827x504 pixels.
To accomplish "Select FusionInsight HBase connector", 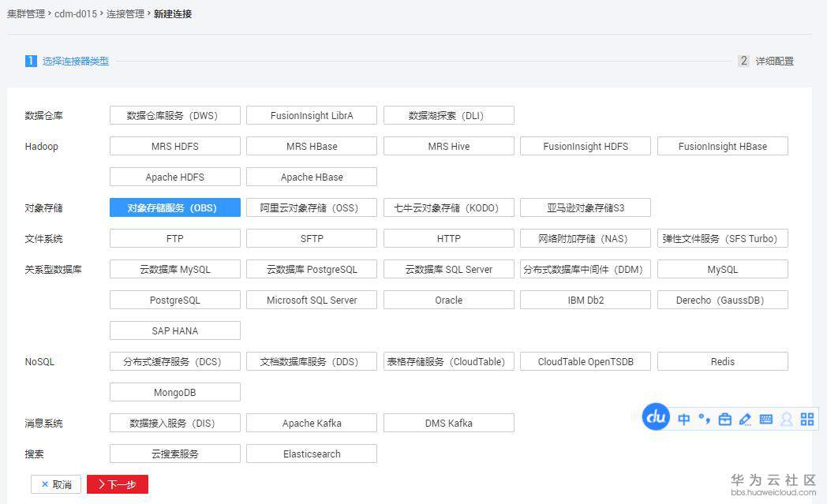I will click(x=723, y=146).
